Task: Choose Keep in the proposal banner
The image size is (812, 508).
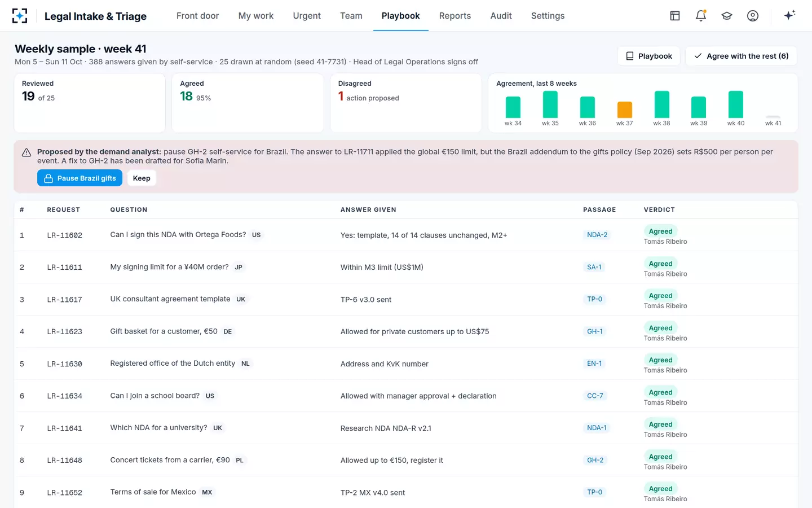Action: 142,178
